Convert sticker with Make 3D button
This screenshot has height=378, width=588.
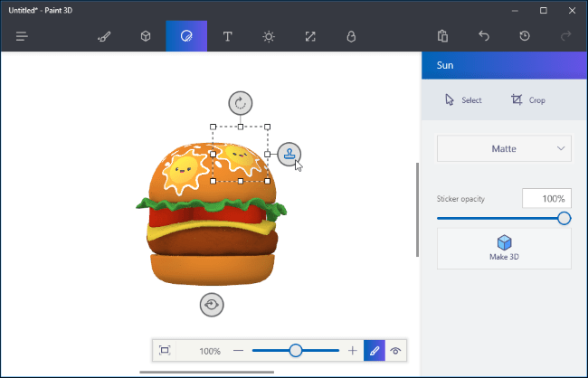pyautogui.click(x=504, y=248)
